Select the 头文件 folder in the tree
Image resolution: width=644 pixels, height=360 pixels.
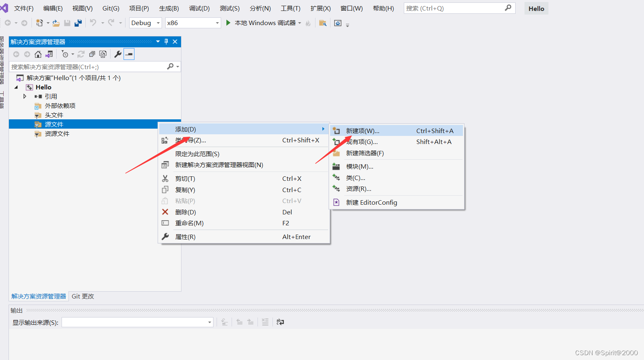click(x=54, y=115)
